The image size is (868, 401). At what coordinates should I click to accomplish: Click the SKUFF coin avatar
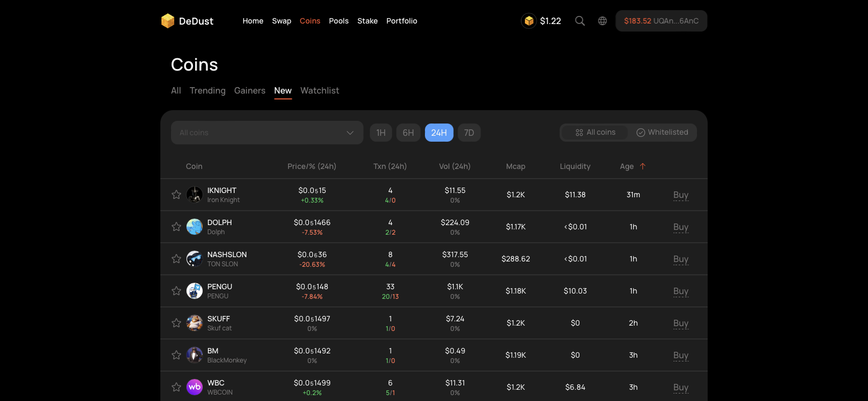point(195,323)
